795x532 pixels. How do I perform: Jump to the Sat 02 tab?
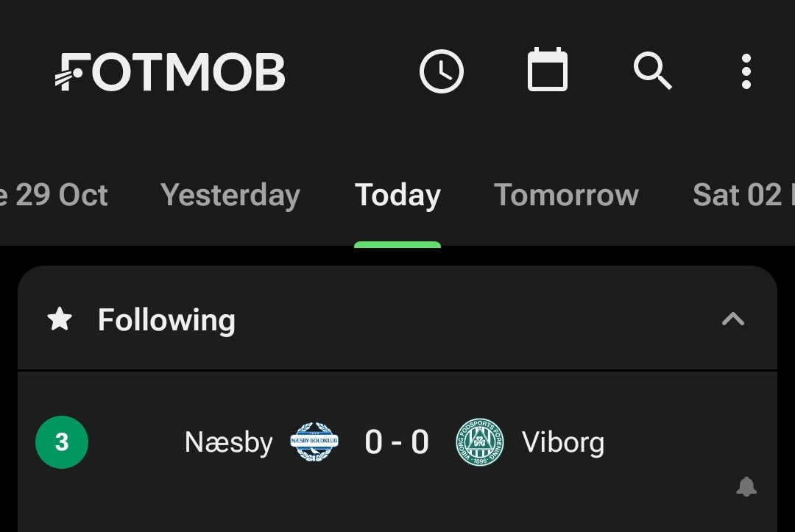click(x=740, y=196)
